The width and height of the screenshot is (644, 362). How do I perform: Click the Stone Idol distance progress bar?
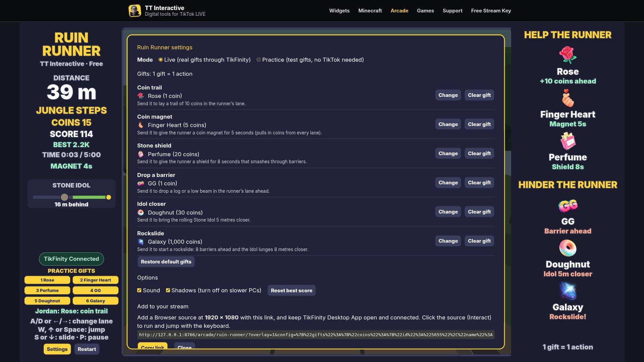pos(72,197)
